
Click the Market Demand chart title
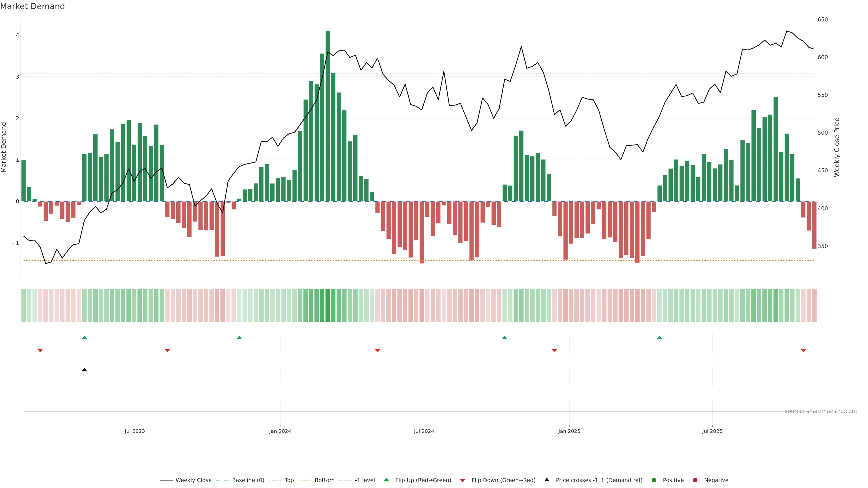click(32, 6)
